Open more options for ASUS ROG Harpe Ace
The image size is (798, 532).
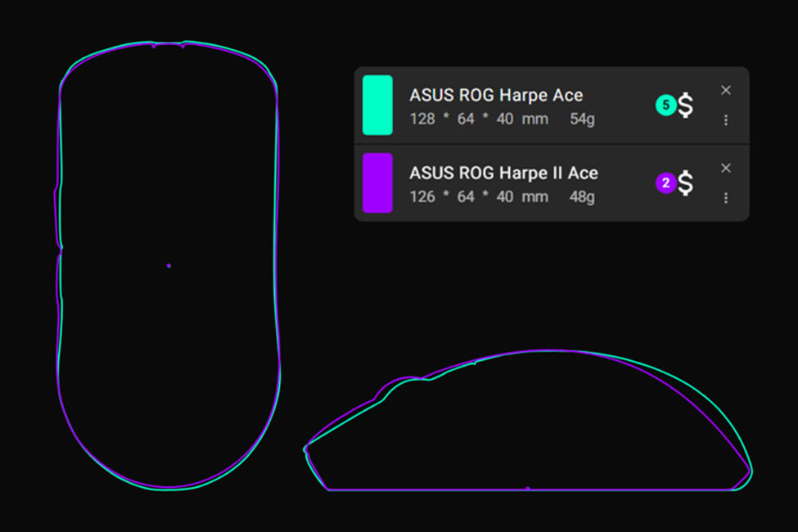tap(726, 120)
